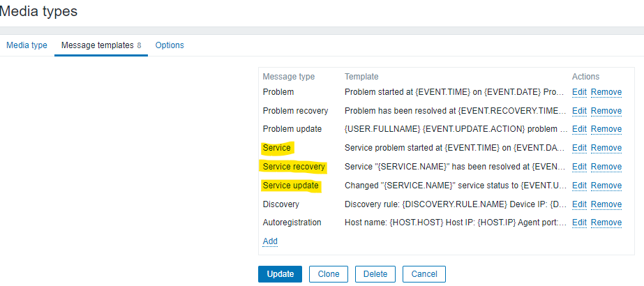Edit the Service message template
644x286 pixels.
tap(579, 148)
